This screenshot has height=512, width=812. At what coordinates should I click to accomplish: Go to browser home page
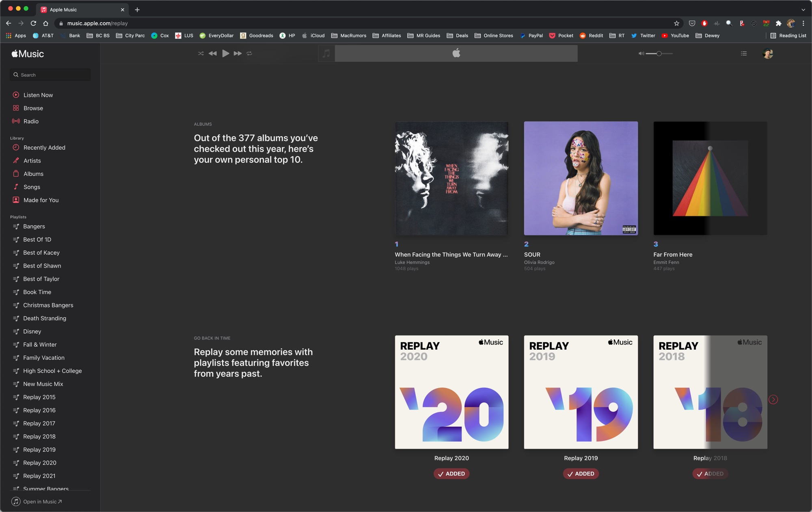pos(45,23)
